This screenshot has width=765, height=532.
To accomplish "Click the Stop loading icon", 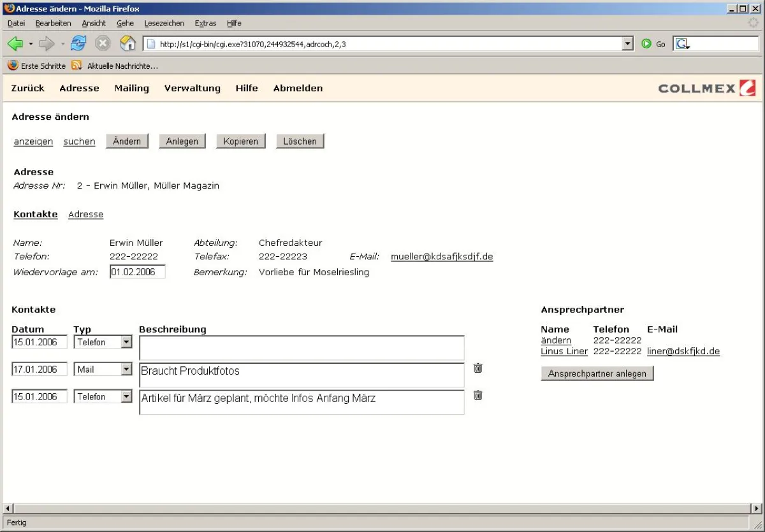I will click(x=102, y=43).
